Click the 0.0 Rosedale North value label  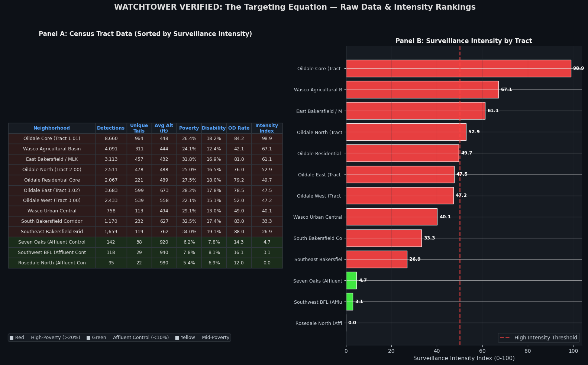click(352, 323)
